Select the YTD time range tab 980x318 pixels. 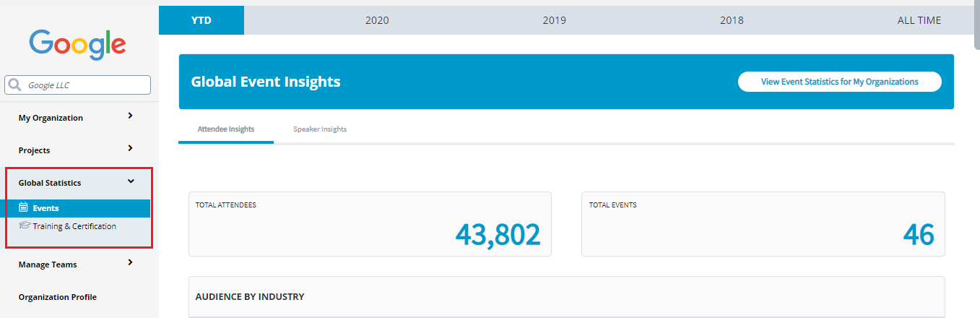(201, 20)
